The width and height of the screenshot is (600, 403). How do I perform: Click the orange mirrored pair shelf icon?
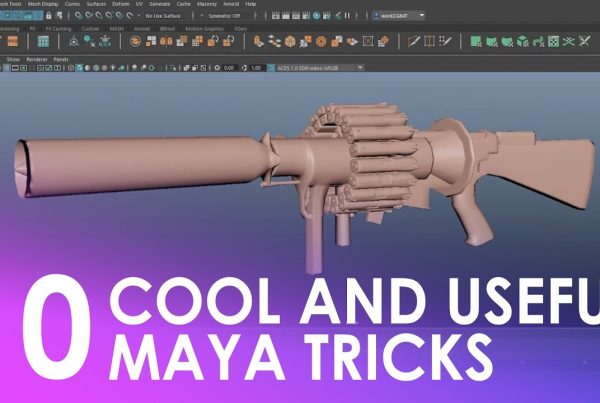166,41
